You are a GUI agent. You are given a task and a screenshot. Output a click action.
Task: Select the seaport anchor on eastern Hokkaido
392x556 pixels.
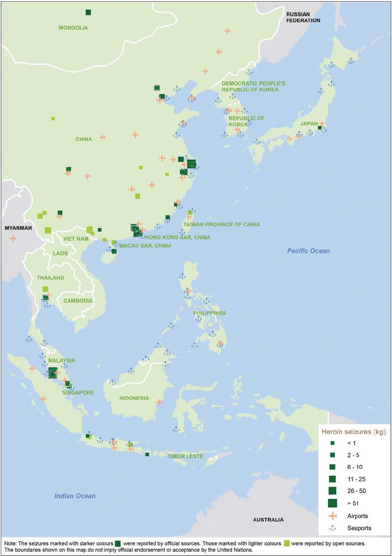(351, 61)
